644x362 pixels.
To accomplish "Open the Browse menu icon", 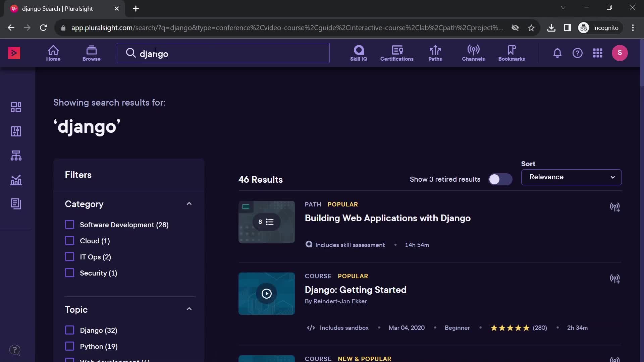I will coord(91,53).
